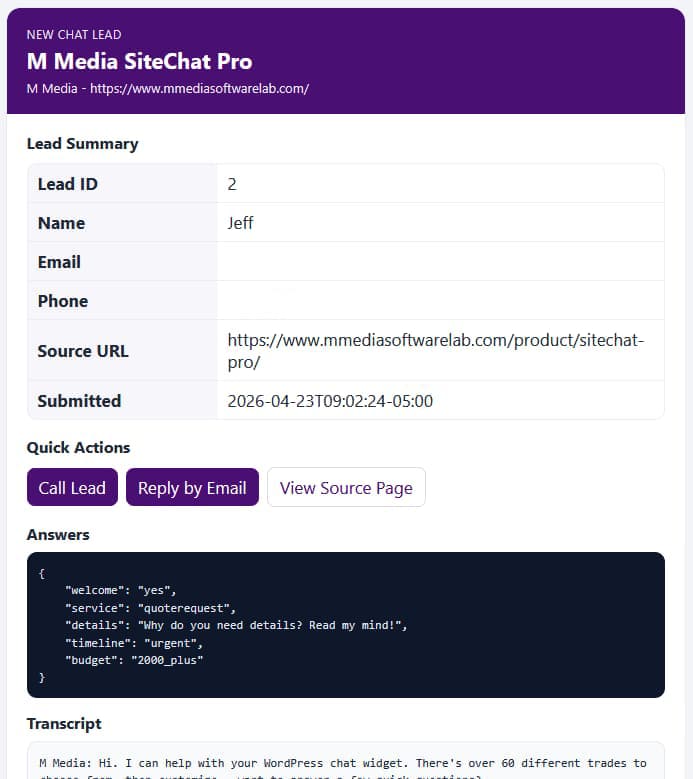Screen dimensions: 693x779
Task: Click the Email row label
Action: point(59,262)
